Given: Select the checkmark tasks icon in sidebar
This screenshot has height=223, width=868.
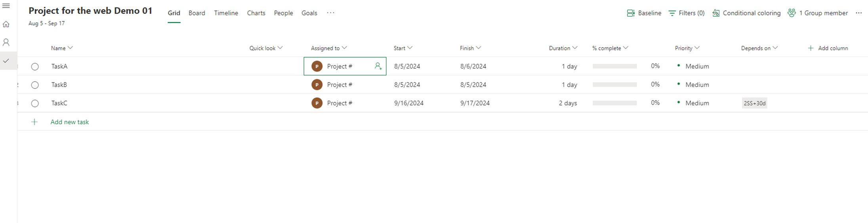Looking at the screenshot, I should coord(6,61).
